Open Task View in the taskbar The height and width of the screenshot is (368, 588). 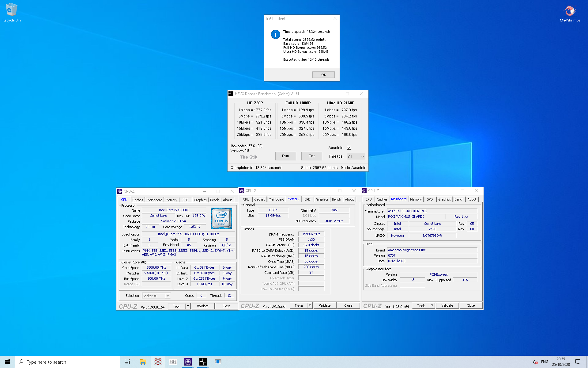pos(127,362)
